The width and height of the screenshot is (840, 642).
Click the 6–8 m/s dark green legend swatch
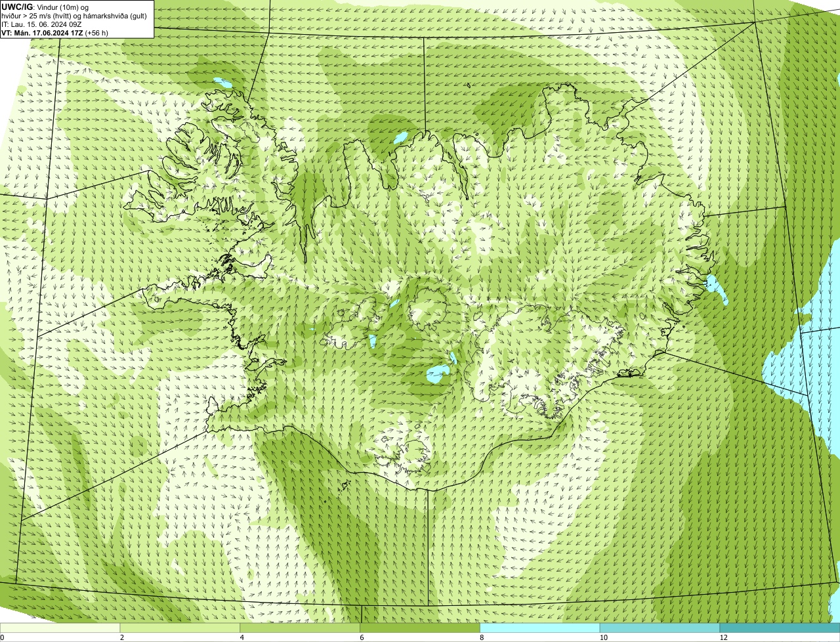[x=421, y=628]
